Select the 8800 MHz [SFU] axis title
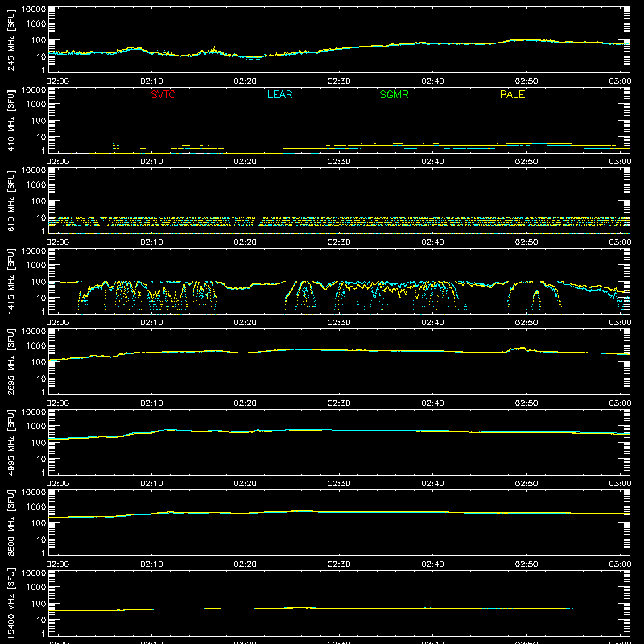Viewport: 644px width, 644px height. [x=10, y=522]
